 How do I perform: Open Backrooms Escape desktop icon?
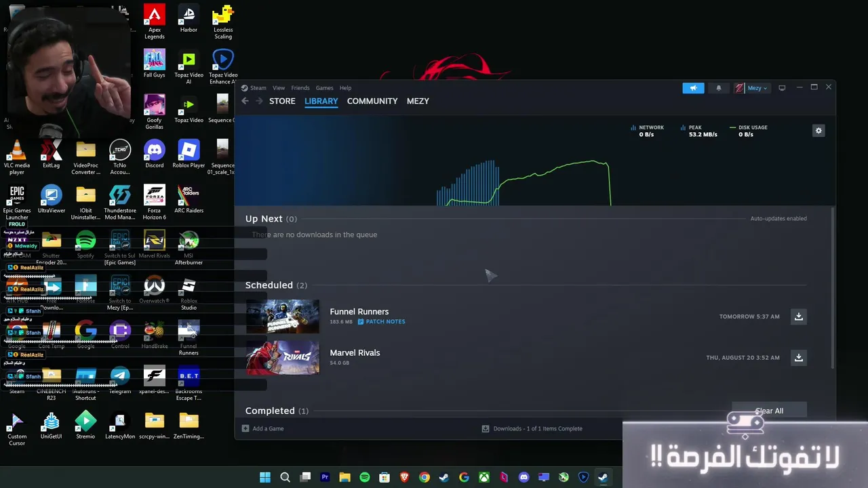(189, 384)
